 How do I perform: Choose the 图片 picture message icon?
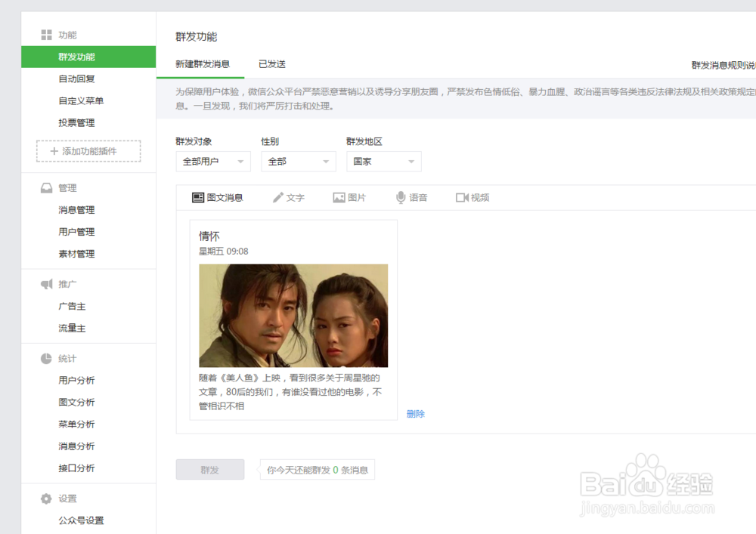[338, 197]
